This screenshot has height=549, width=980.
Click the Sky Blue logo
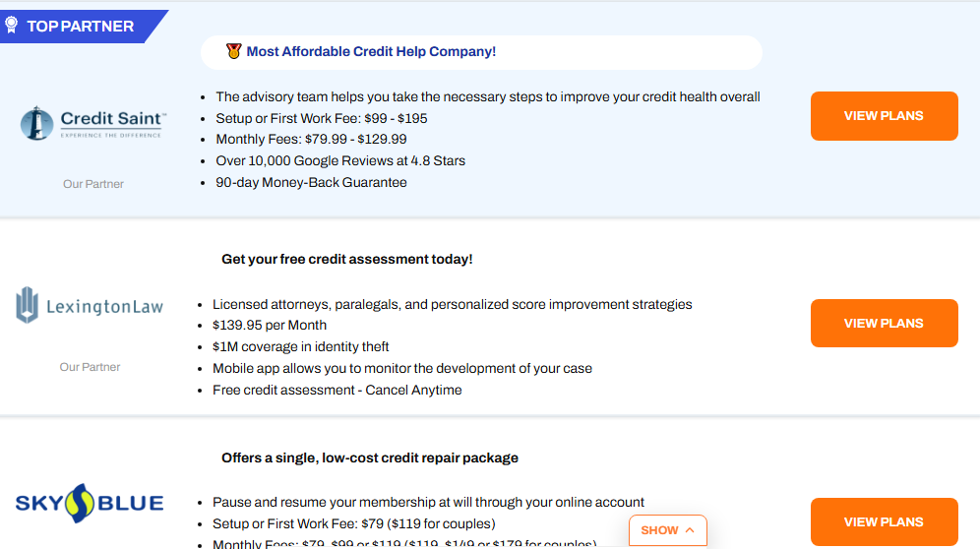[x=90, y=504]
